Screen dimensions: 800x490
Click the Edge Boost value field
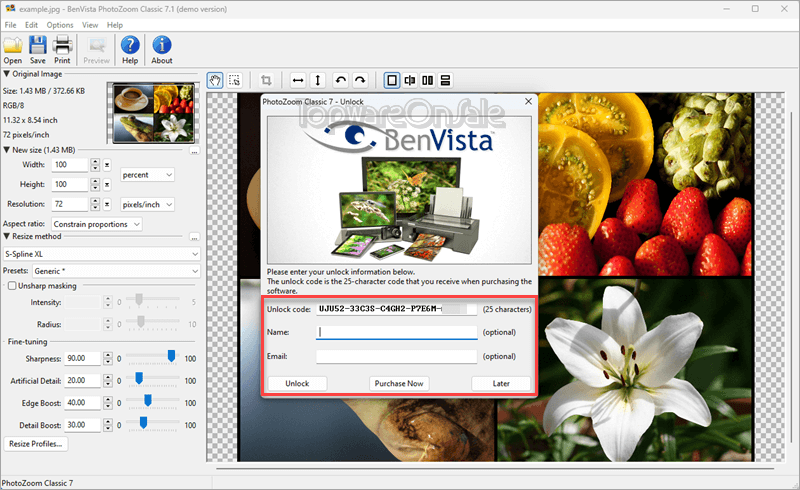tap(82, 403)
